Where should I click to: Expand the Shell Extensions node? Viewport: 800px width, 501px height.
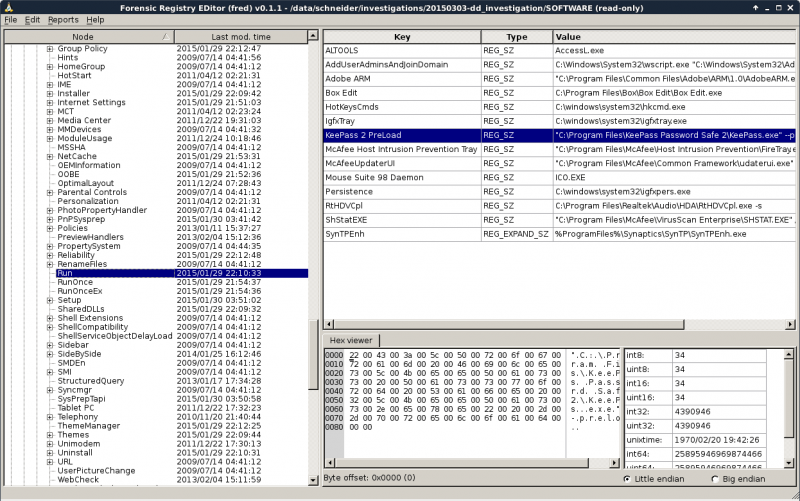[50, 318]
